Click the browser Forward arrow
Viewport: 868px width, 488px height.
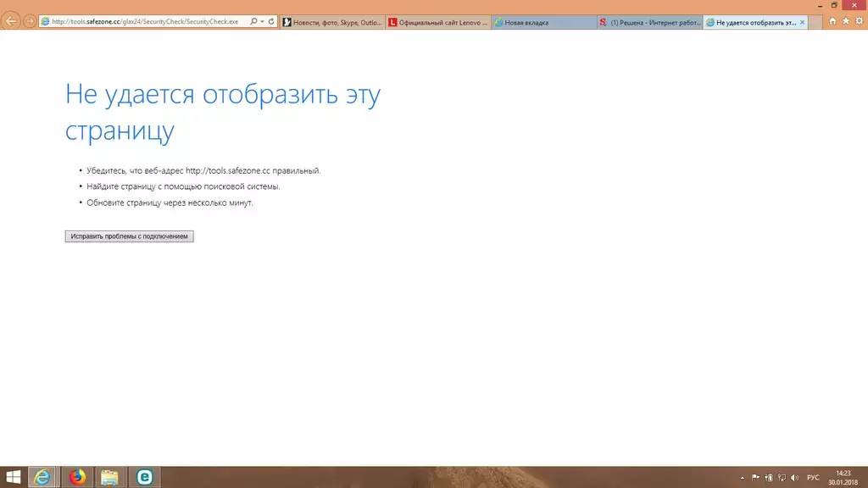click(30, 21)
